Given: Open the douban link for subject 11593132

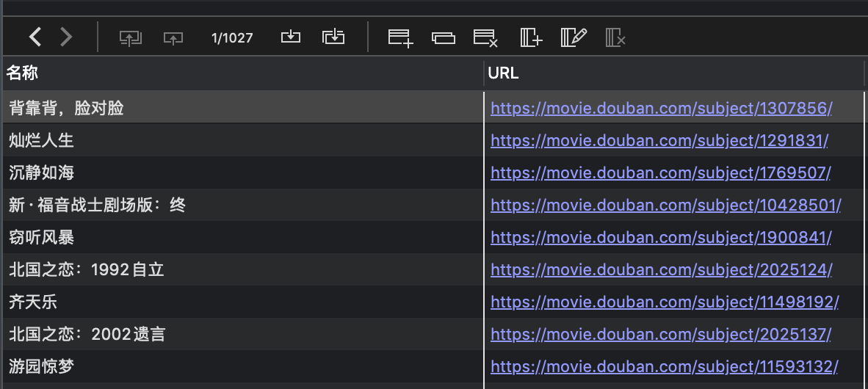Looking at the screenshot, I should [x=664, y=366].
